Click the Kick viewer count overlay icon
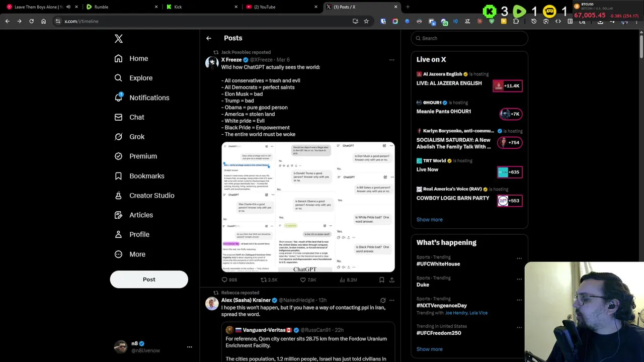 point(490,11)
